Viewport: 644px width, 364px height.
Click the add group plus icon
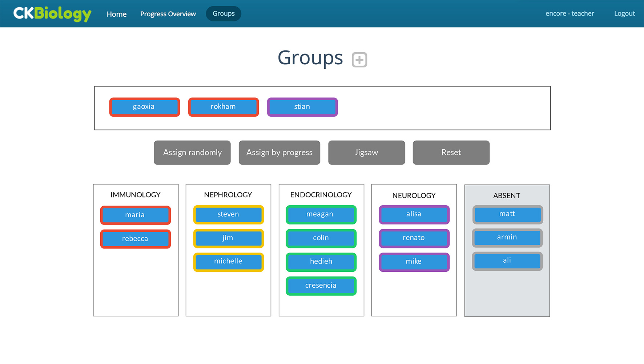click(359, 60)
